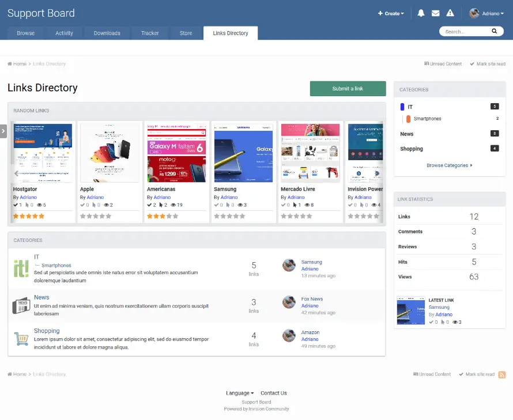Screen dimensions: 513x420
Task: Open the messages envelope icon
Action: pos(436,13)
